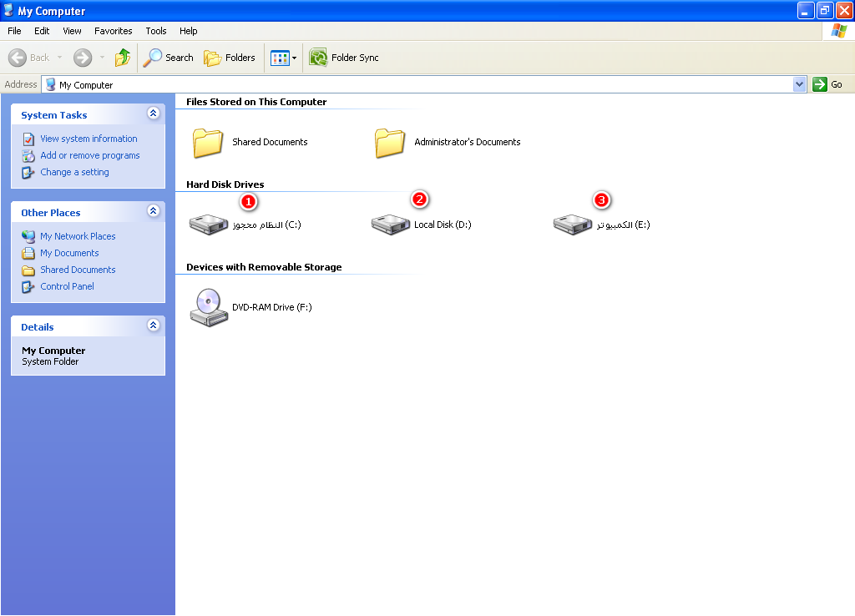Toggle the Folders pane button

click(230, 58)
